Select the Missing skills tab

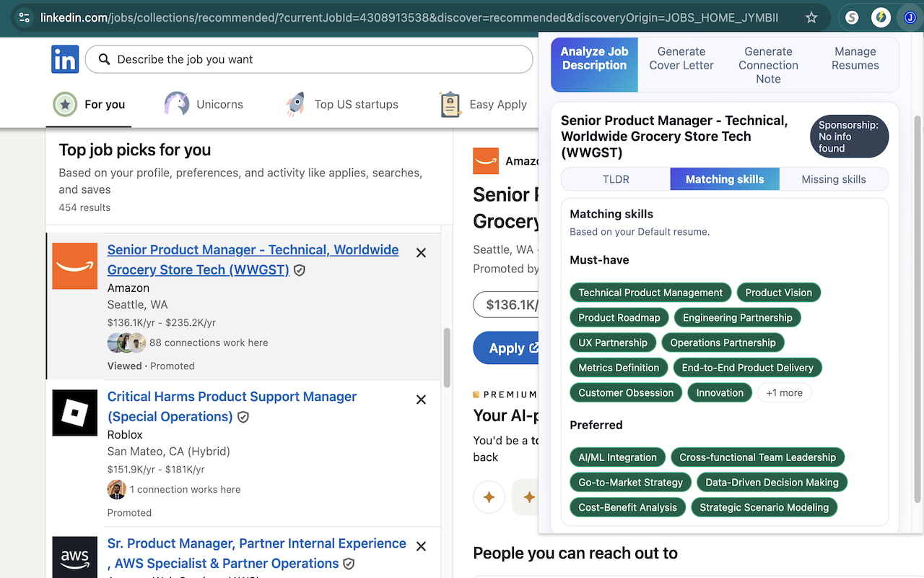pyautogui.click(x=834, y=179)
